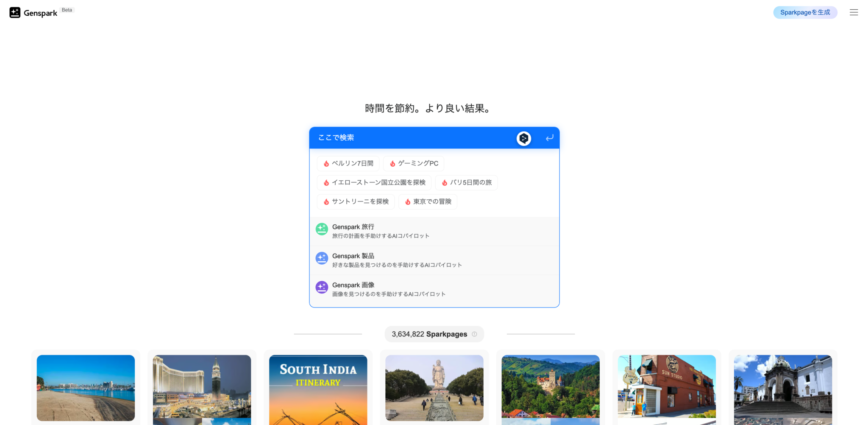Select the purple Genspark 画像 copilot icon
The image size is (868, 425).
(322, 287)
